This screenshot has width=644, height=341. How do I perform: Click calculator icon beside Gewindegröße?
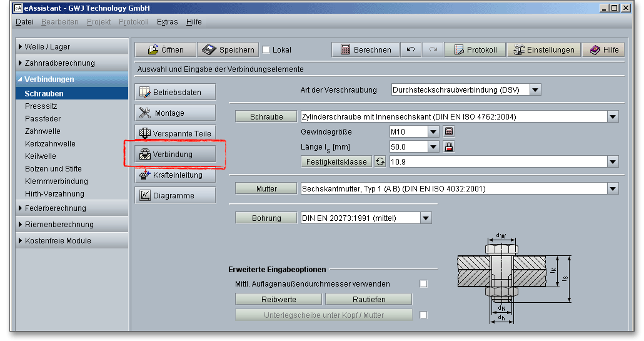click(x=449, y=132)
